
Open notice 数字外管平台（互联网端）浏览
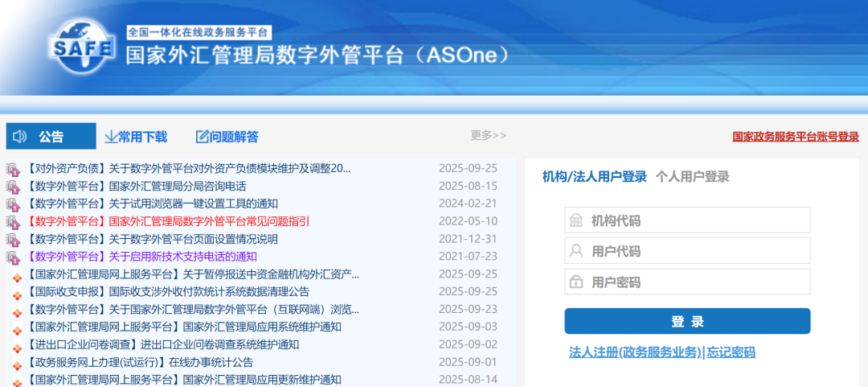coord(193,310)
